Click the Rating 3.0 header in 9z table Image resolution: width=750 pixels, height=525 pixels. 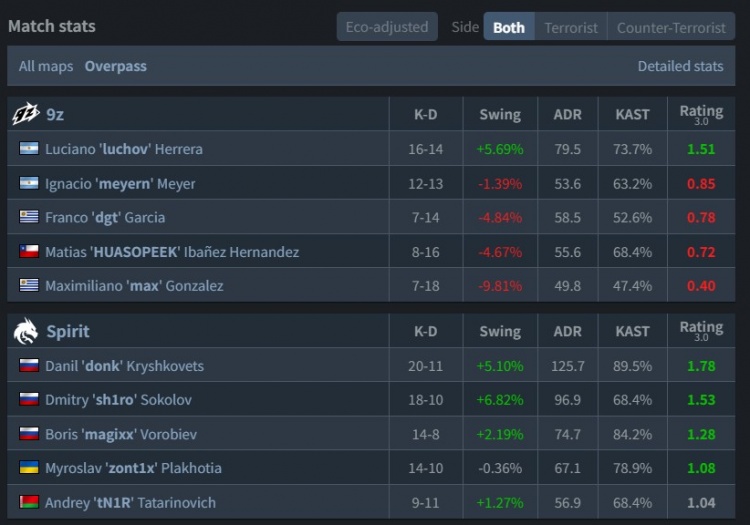coord(701,114)
